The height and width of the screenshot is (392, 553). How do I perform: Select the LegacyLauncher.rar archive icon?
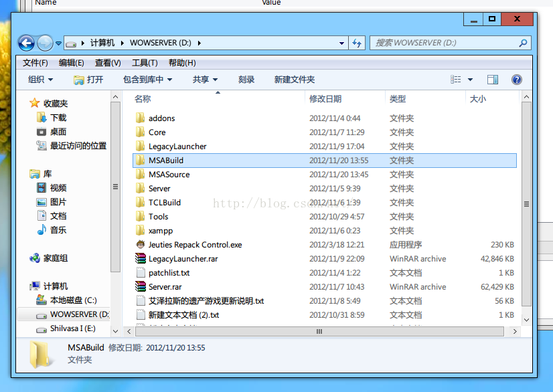(141, 258)
